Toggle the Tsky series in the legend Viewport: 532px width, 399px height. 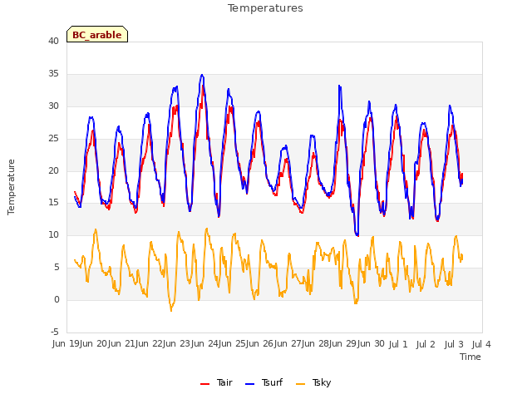tap(313, 382)
